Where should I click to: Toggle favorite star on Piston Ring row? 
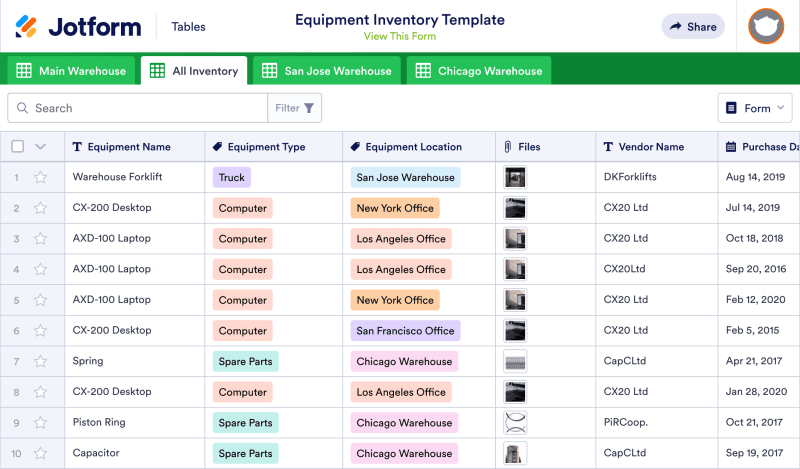[x=40, y=423]
